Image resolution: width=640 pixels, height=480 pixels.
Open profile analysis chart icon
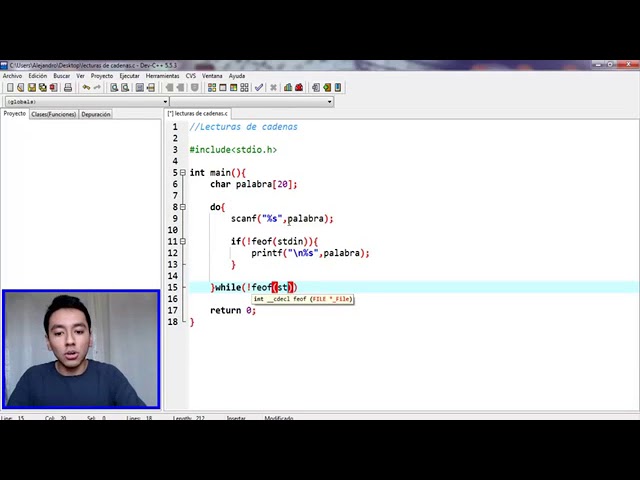click(288, 87)
